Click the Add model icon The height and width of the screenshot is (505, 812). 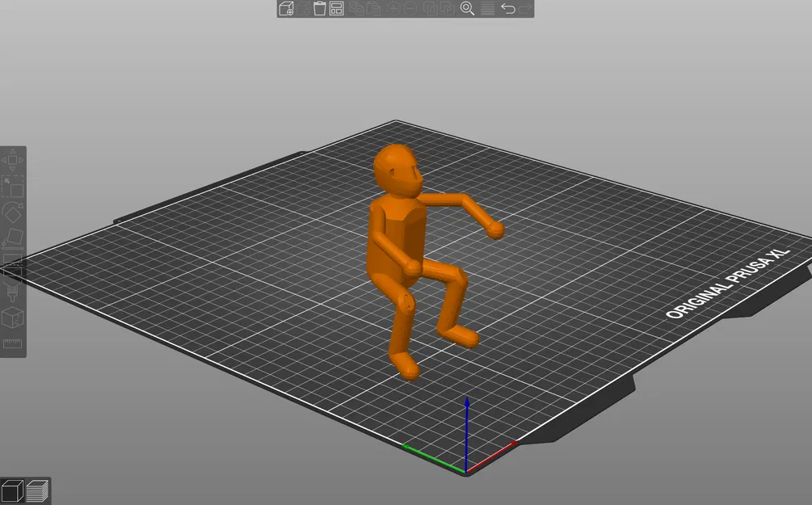(x=286, y=8)
